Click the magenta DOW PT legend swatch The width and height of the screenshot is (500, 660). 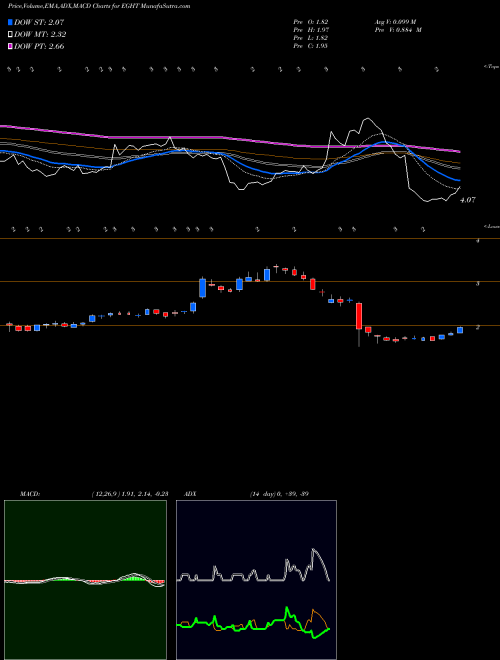[11, 46]
